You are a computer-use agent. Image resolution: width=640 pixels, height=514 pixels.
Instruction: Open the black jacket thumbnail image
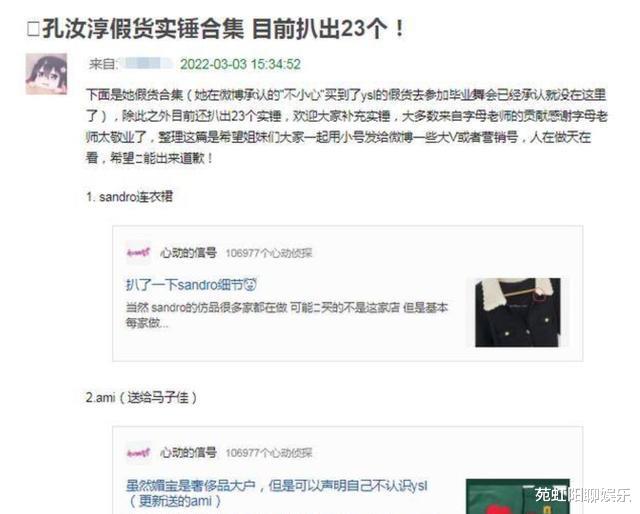[x=518, y=312]
